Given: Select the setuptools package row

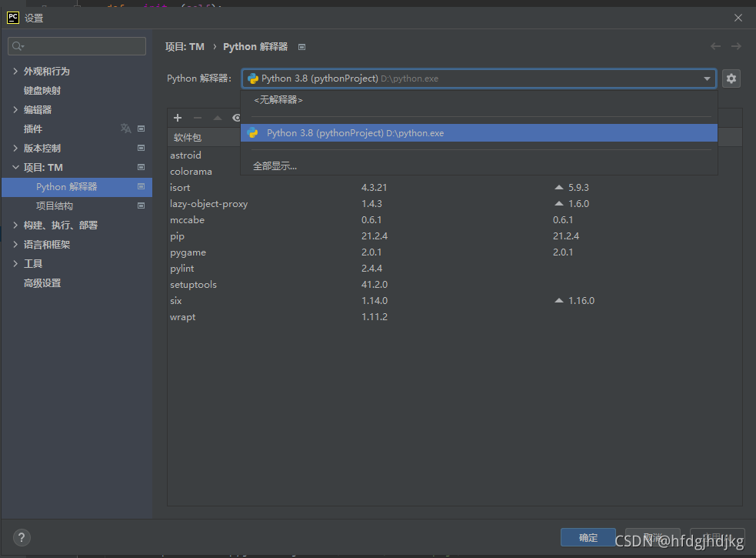Looking at the screenshot, I should click(455, 284).
